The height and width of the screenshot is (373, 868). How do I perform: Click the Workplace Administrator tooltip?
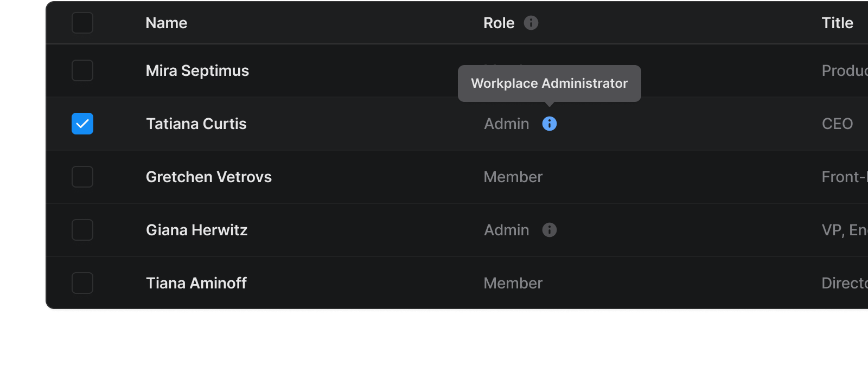549,83
